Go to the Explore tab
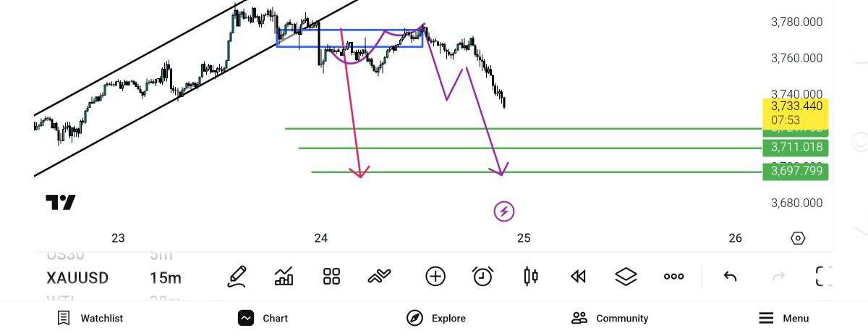 [436, 318]
